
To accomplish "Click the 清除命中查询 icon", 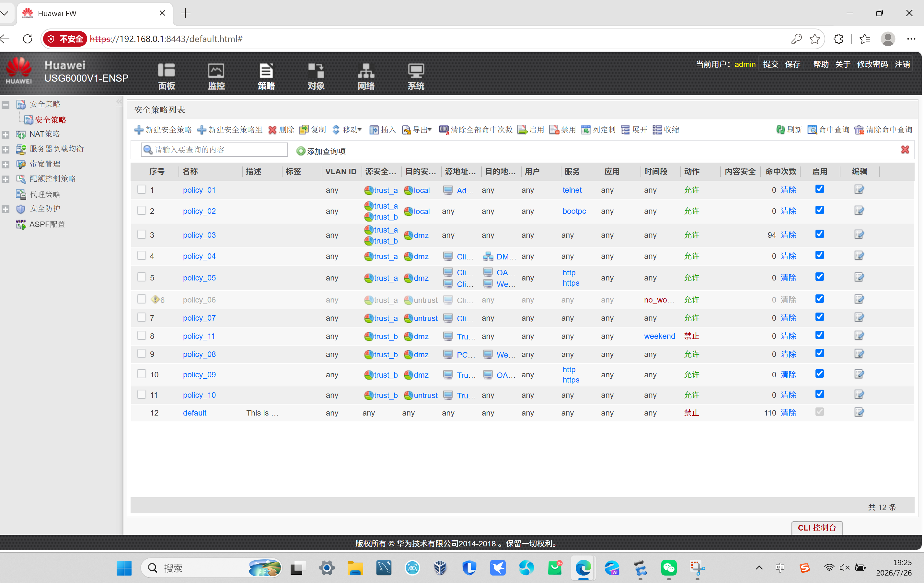I will pyautogui.click(x=859, y=130).
